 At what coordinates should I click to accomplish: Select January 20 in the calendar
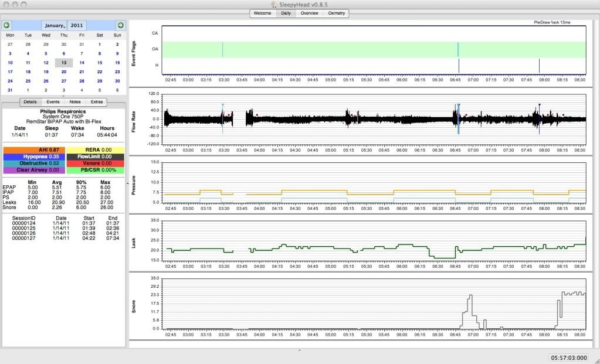pyautogui.click(x=63, y=72)
